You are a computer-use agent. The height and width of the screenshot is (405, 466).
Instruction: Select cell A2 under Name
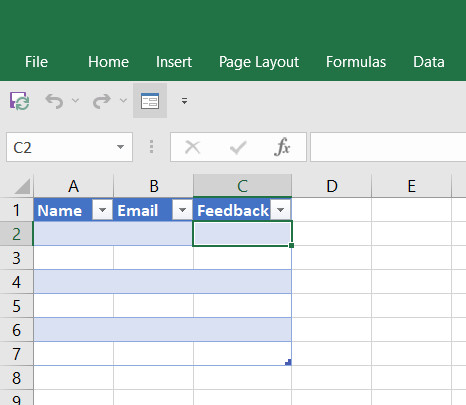(73, 234)
